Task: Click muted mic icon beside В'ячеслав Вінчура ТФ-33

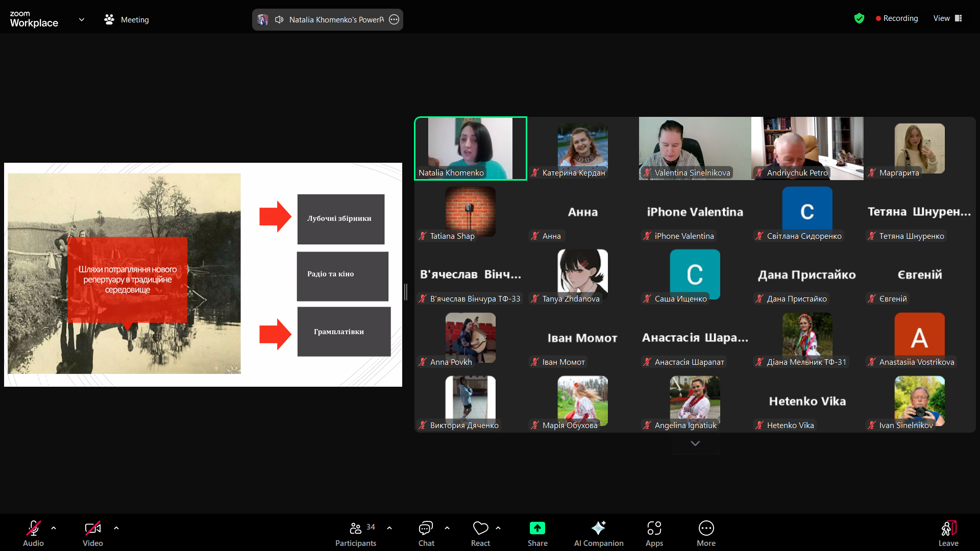Action: tap(423, 298)
